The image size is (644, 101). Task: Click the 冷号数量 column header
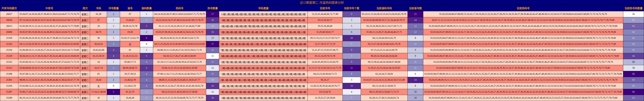click(x=114, y=8)
